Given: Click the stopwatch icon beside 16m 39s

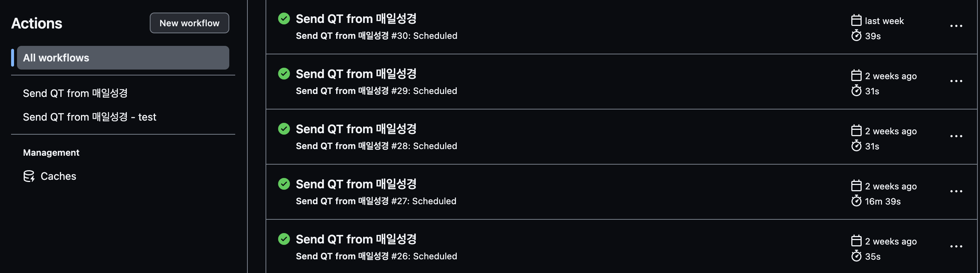Looking at the screenshot, I should 857,201.
